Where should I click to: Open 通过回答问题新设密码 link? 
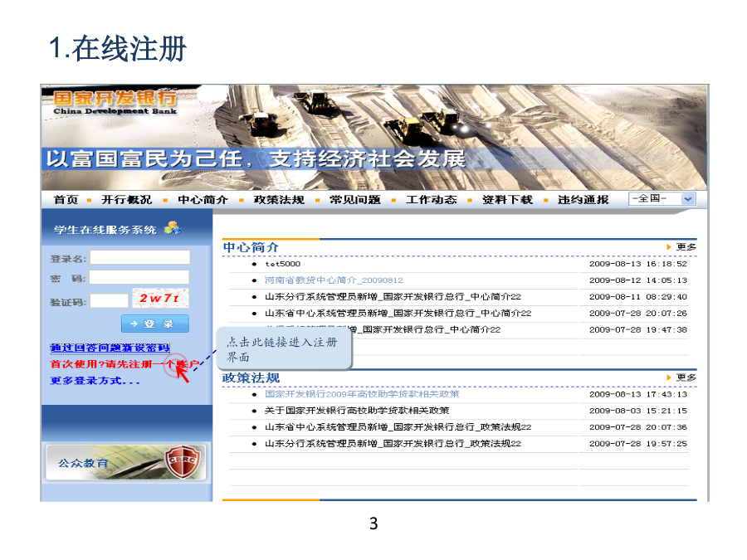point(110,348)
